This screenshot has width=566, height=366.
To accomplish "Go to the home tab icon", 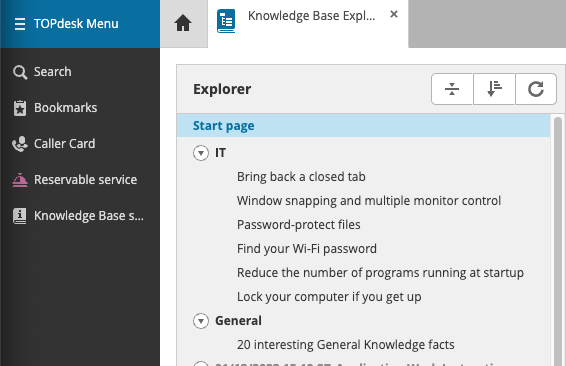I will click(183, 23).
